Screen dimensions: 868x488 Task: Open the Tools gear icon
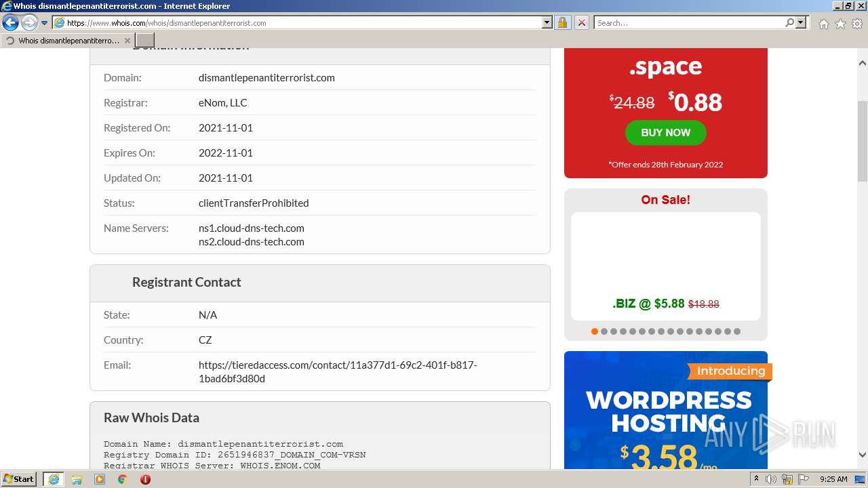point(857,24)
